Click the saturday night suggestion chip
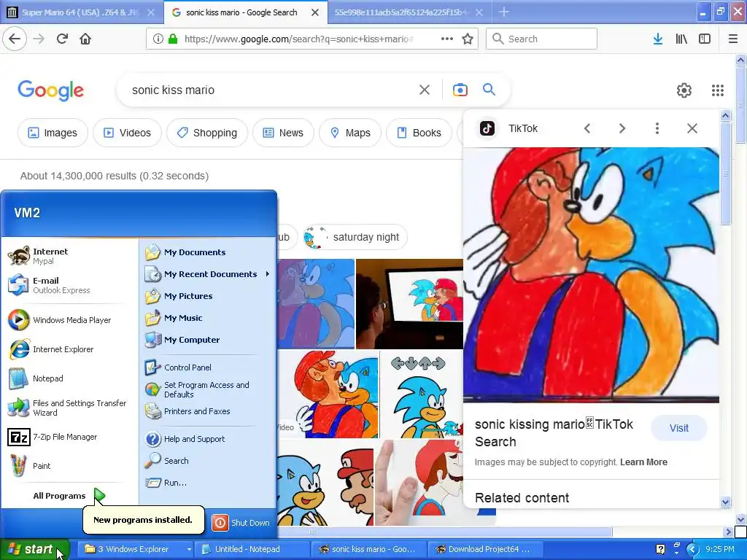Viewport: 747px width, 560px height. (355, 237)
